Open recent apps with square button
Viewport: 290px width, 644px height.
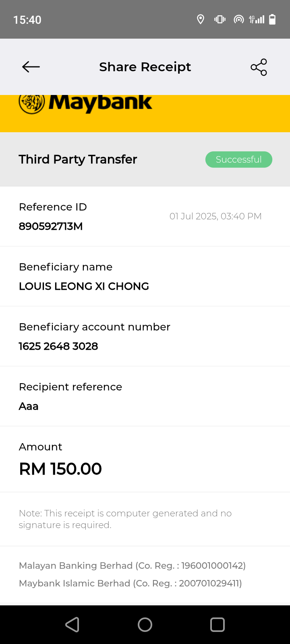[x=217, y=625]
